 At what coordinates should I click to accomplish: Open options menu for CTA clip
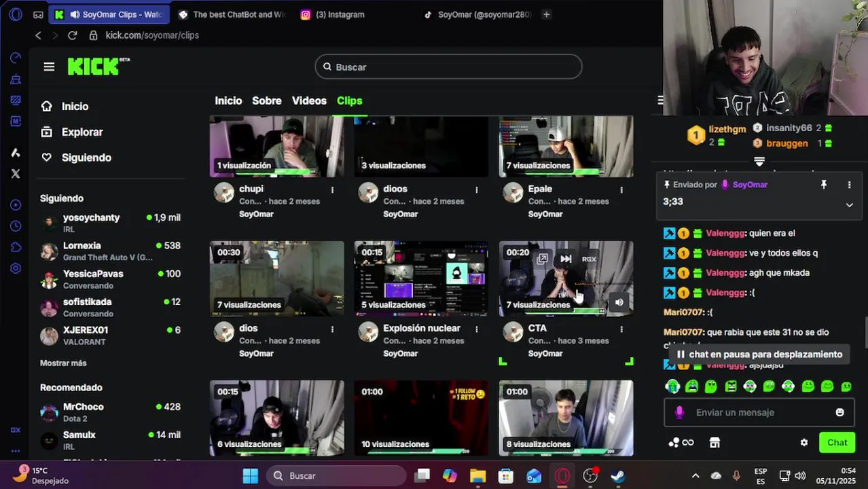(621, 329)
